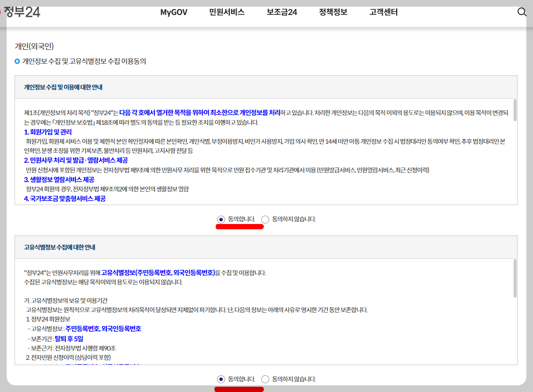Open the 보조금24 menu
Viewport: 533px width, 392px height.
coord(282,12)
